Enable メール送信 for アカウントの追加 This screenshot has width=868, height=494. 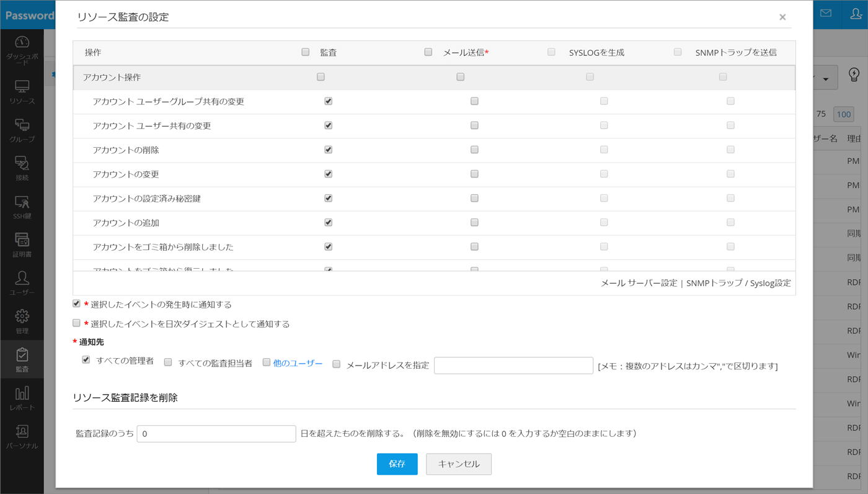coord(474,222)
